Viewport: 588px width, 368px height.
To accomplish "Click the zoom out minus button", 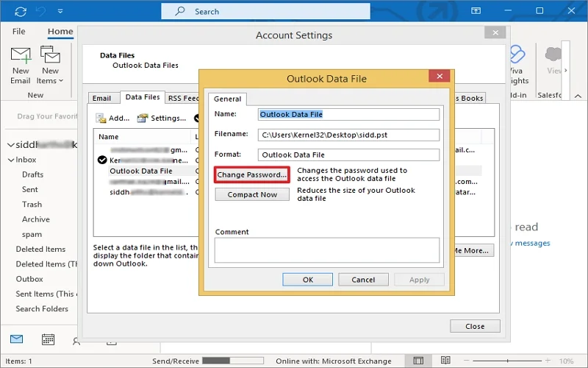I will (467, 361).
